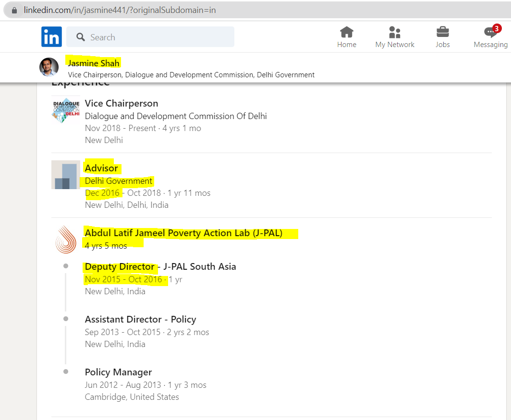
Task: Click the Jasmine Shah name in sticky header
Action: click(93, 63)
